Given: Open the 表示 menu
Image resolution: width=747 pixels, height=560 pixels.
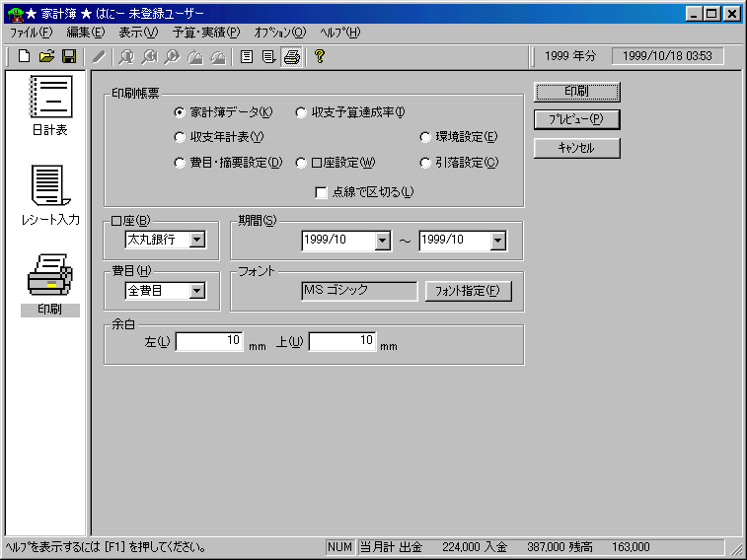Looking at the screenshot, I should pos(138,33).
